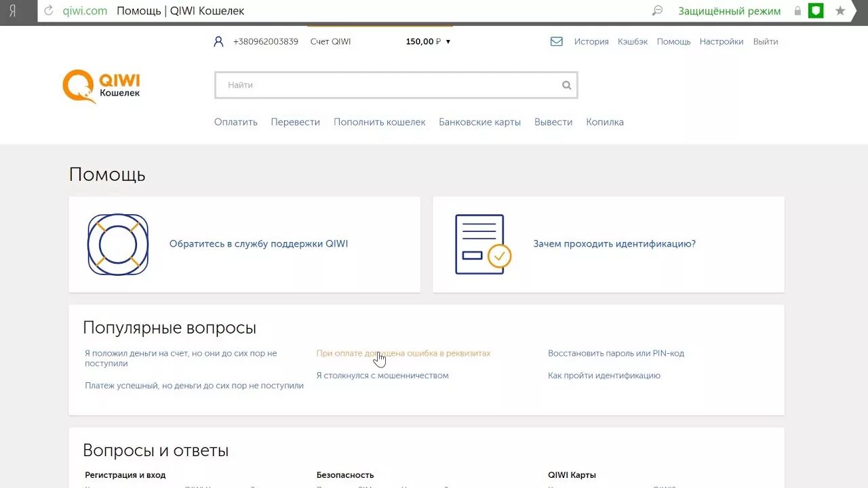Open the green Protect shield icon
The height and width of the screenshot is (488, 868).
click(815, 11)
